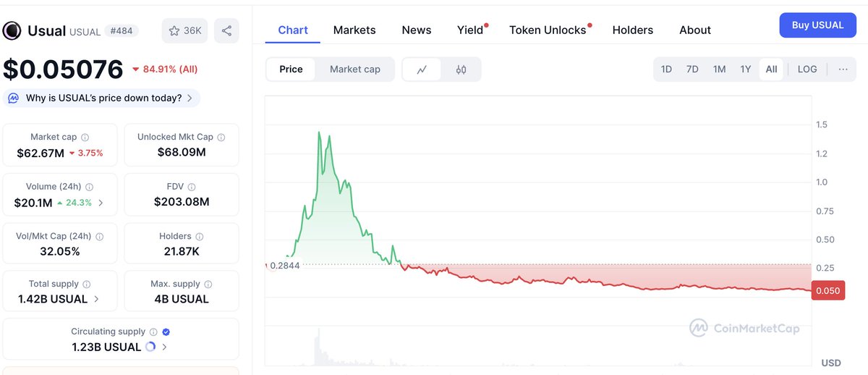Image resolution: width=868 pixels, height=375 pixels.
Task: Click the Market cap info icon
Action: [x=85, y=138]
